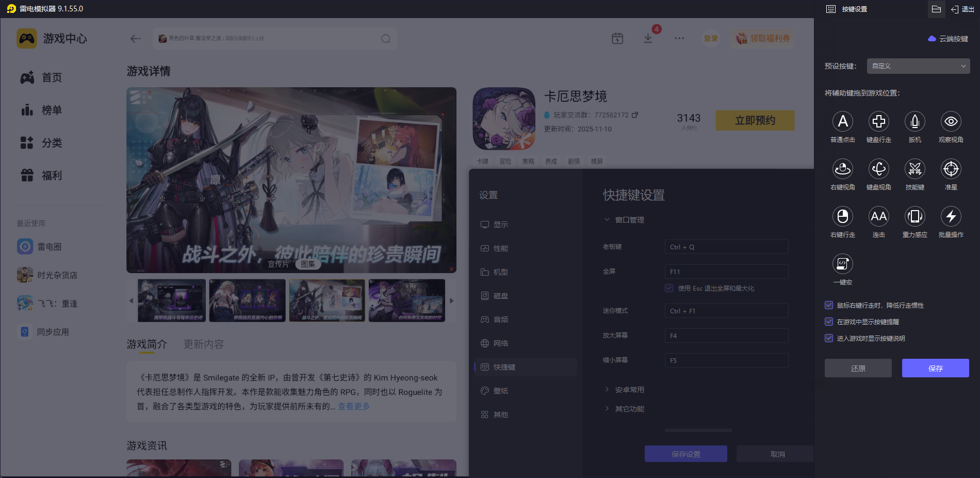
Task: Click the 老板键 Ctrl + Q field
Action: [726, 247]
